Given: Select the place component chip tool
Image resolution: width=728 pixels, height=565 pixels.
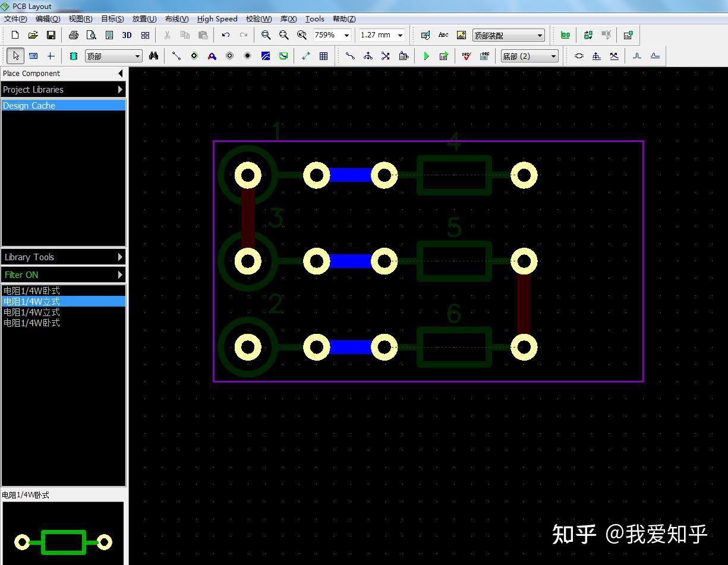Looking at the screenshot, I should tap(73, 55).
